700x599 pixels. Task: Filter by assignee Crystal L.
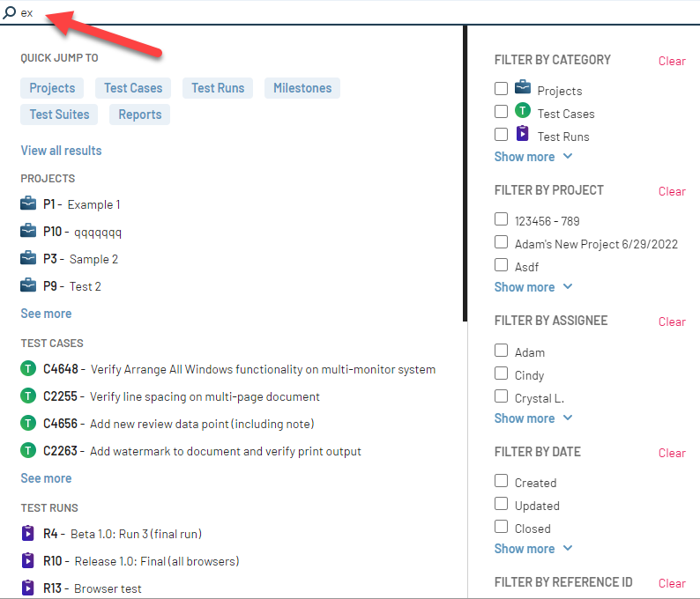click(x=501, y=396)
